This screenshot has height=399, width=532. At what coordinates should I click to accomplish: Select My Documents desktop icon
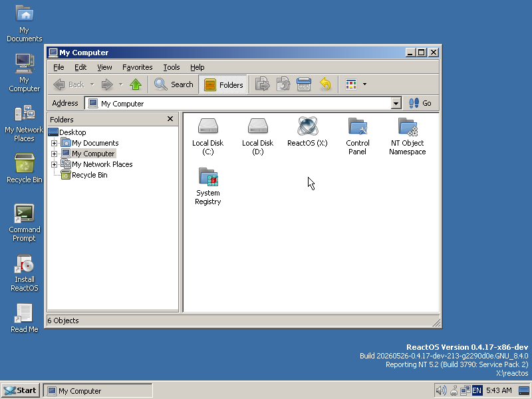click(25, 23)
